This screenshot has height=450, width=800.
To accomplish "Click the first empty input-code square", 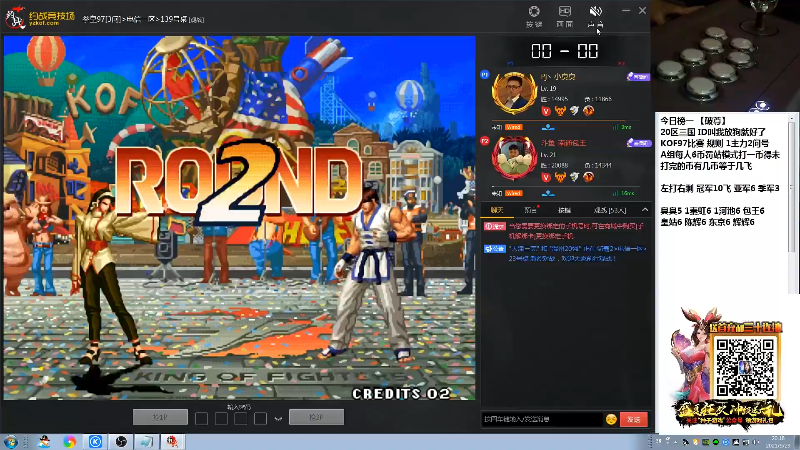I will (202, 419).
